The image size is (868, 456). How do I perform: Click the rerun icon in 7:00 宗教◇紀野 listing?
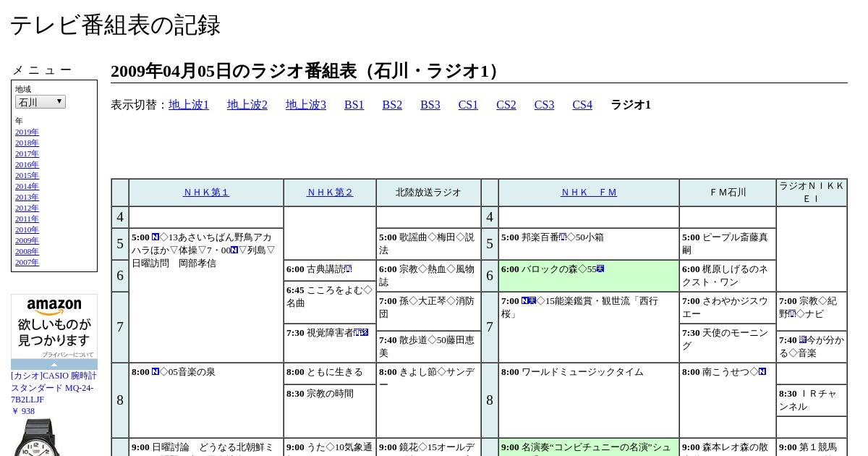coord(793,314)
